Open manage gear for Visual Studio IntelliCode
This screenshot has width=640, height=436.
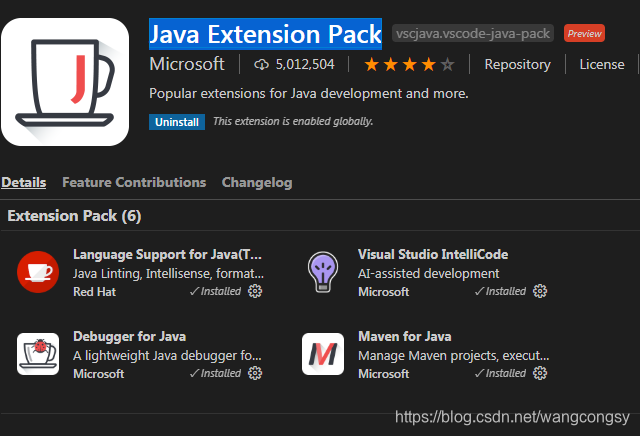(x=540, y=291)
